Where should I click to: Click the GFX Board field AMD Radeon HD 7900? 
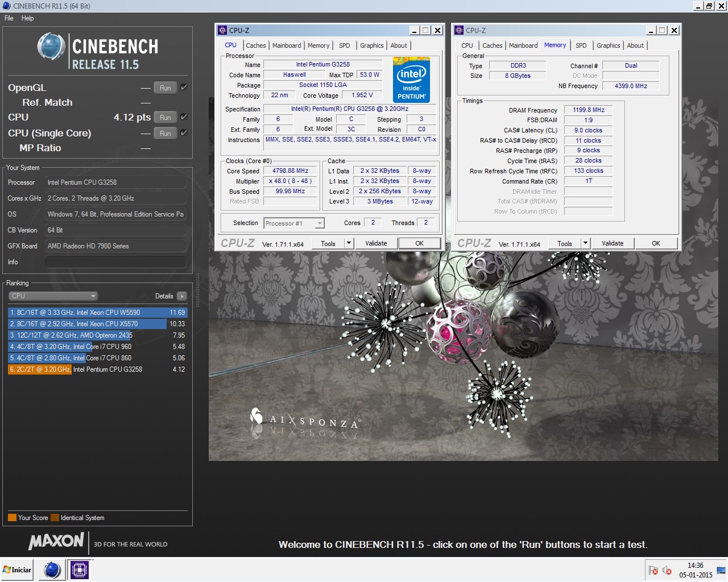tap(115, 246)
